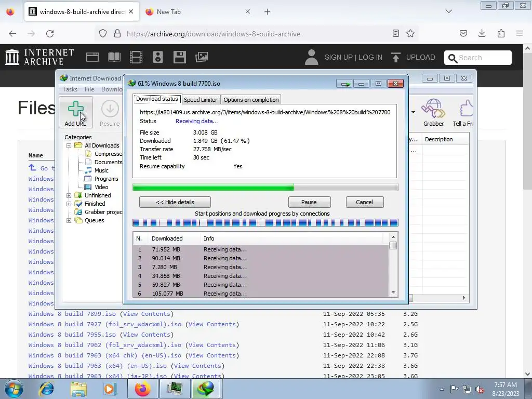Open Windows 8 build 7899.iso link
Viewport: 532px width, 399px height.
pyautogui.click(x=72, y=314)
